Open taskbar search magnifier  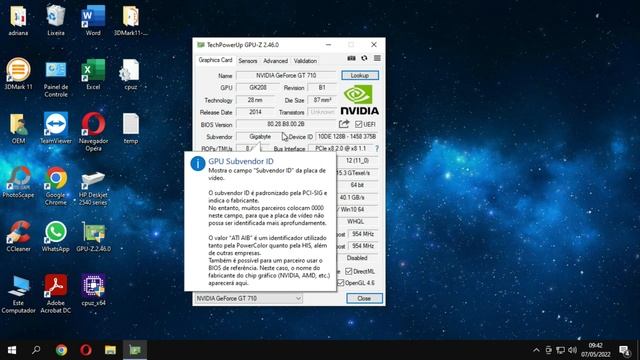(x=36, y=350)
